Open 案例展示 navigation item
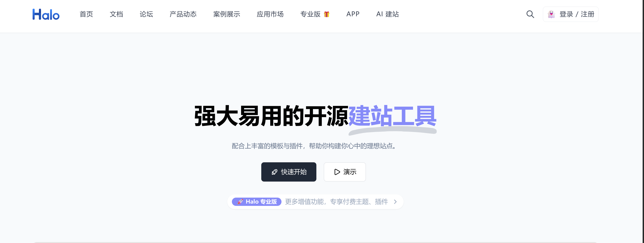644x243 pixels. pos(227,14)
